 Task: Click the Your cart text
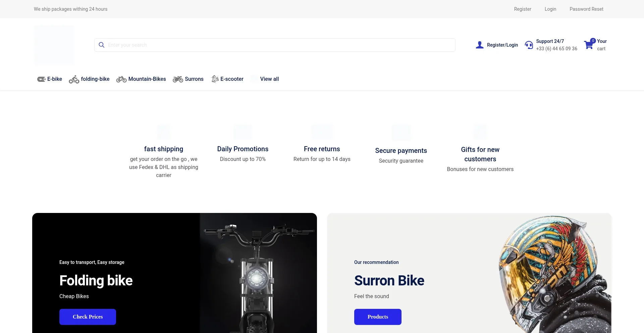[x=602, y=45]
